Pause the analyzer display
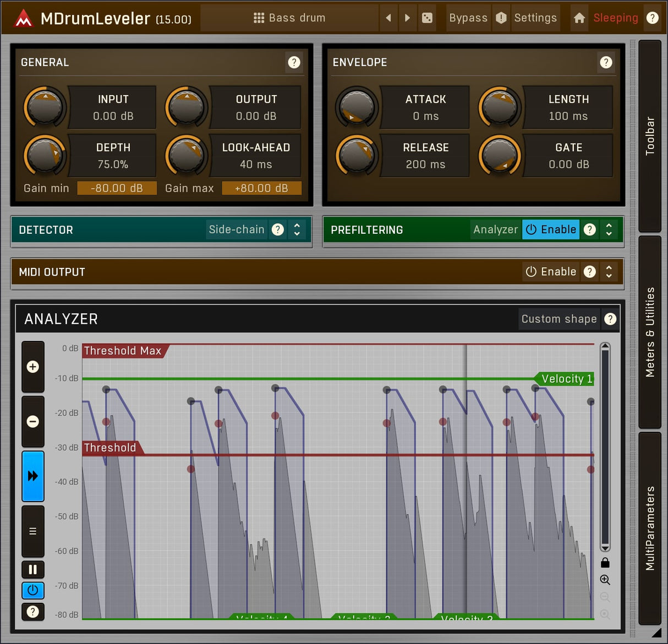668x644 pixels. tap(33, 569)
